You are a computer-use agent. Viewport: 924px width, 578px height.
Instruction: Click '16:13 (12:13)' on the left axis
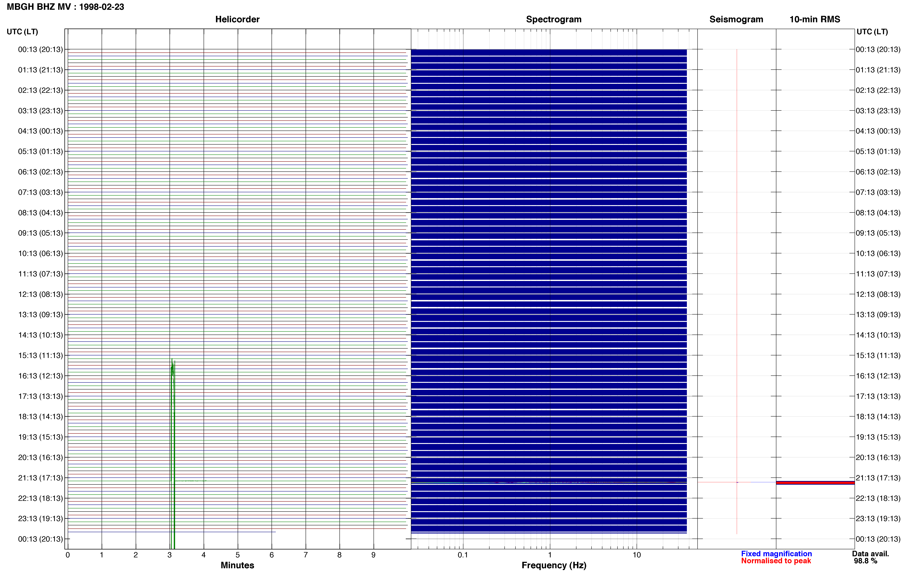[x=41, y=376]
